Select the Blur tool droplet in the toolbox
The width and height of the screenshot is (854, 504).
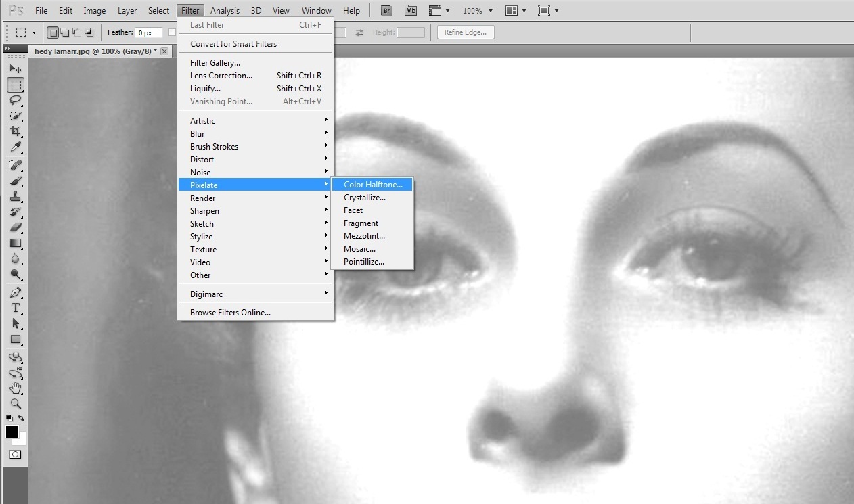16,259
